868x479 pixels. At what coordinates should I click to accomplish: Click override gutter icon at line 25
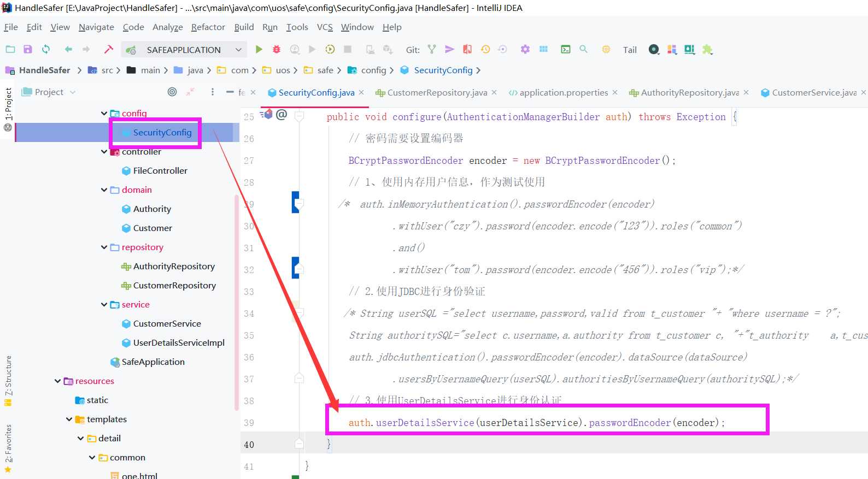(266, 114)
